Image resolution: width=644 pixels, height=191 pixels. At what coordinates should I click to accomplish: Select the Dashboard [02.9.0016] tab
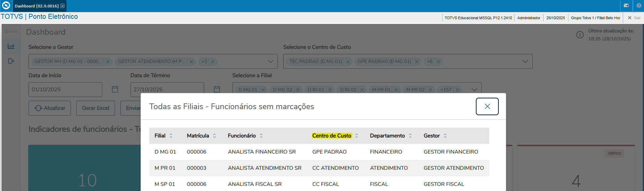(36, 6)
